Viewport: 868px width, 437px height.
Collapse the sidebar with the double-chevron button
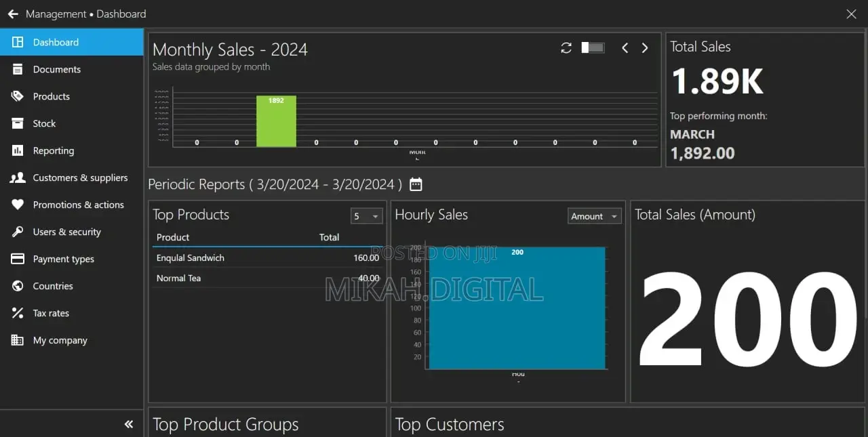click(x=128, y=423)
